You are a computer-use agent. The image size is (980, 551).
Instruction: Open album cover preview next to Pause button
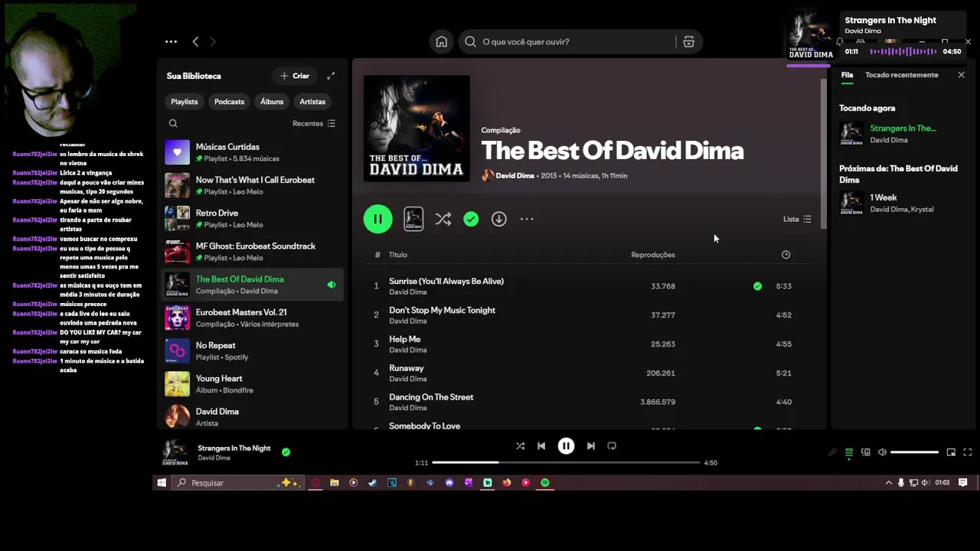tap(413, 219)
